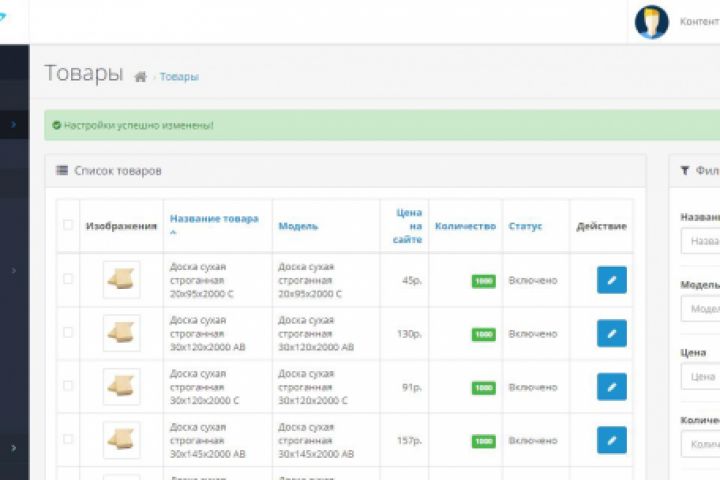Click the price 130р. cell
The width and height of the screenshot is (720, 480).
pos(409,333)
